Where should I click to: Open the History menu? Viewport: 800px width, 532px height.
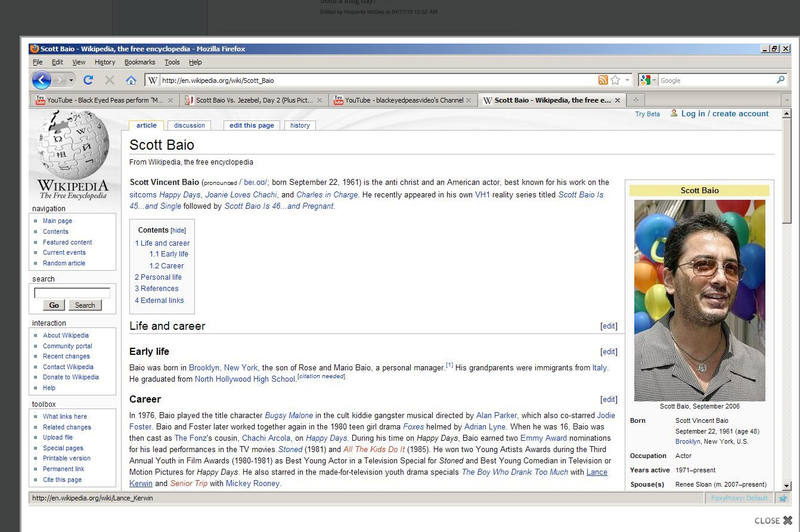[x=105, y=62]
